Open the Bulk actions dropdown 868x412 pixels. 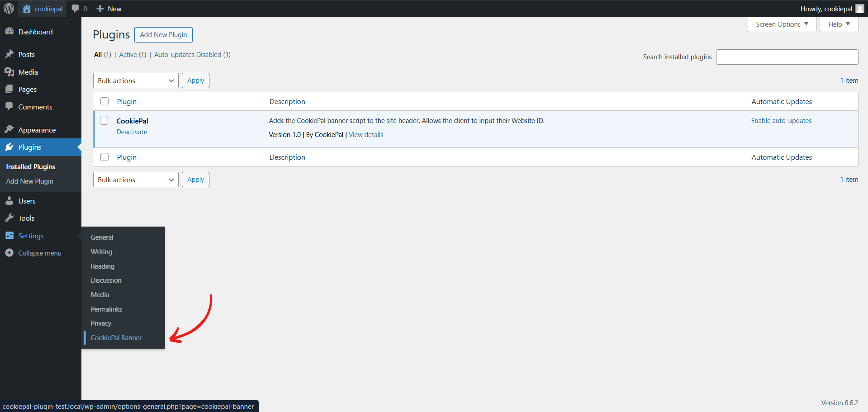(x=135, y=80)
